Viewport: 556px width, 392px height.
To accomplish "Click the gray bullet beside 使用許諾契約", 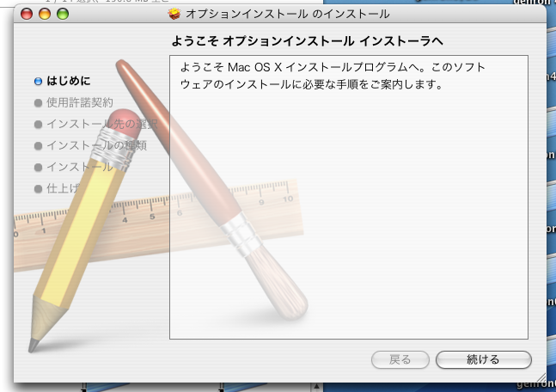I will pos(38,103).
